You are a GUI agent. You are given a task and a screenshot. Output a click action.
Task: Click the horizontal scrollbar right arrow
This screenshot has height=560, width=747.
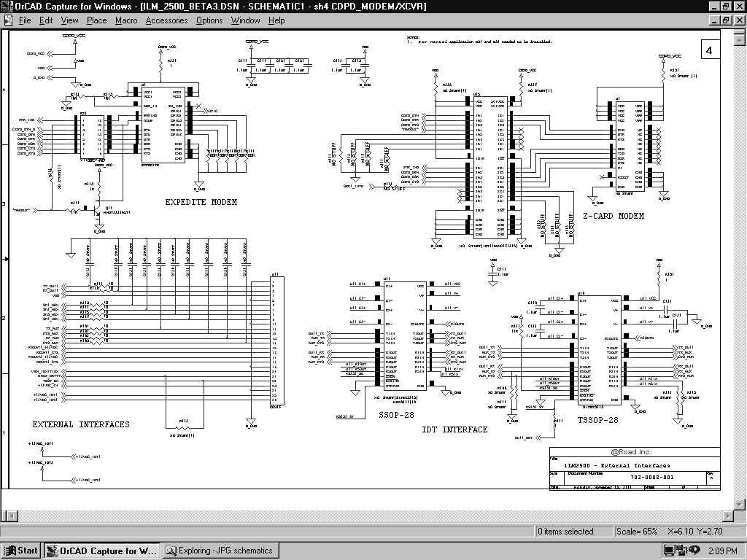pyautogui.click(x=728, y=516)
